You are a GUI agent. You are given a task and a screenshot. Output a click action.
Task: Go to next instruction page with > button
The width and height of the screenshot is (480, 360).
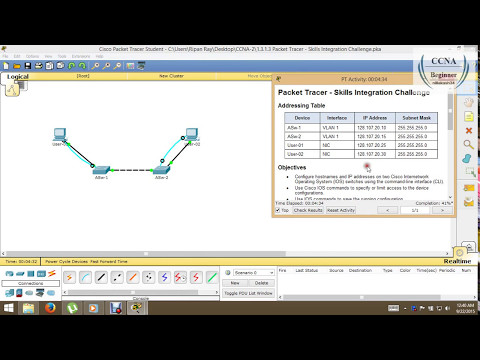442,210
